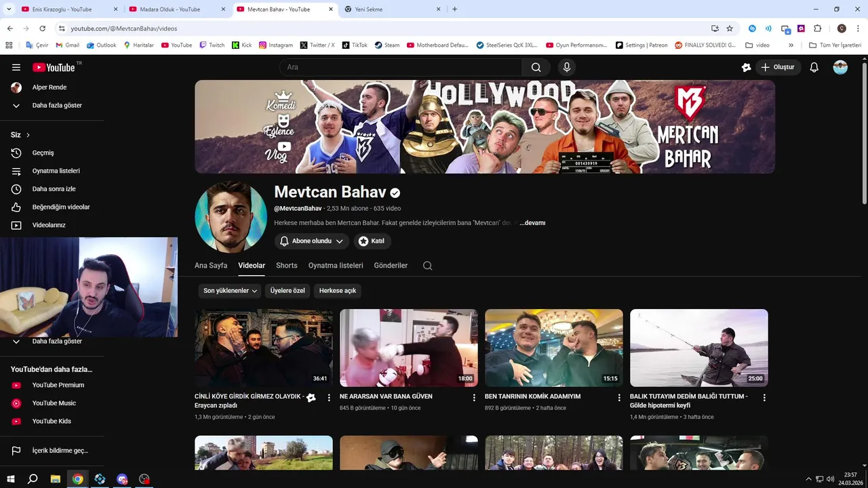
Task: Click the page vertical scrollbar
Action: (x=864, y=133)
